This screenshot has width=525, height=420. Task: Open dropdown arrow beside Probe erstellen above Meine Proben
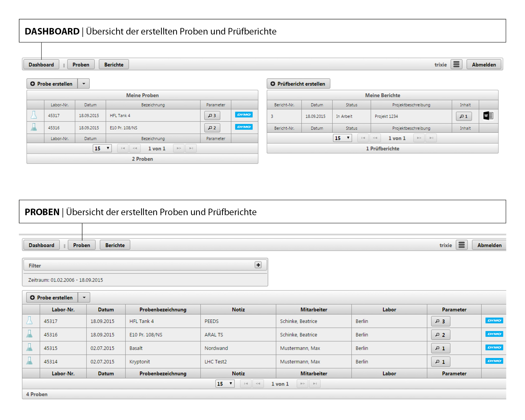pos(84,84)
